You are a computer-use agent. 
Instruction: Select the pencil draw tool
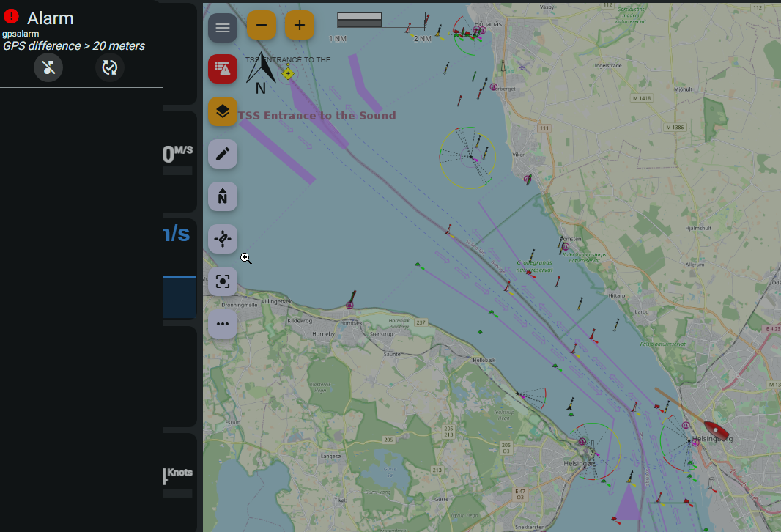pos(223,154)
